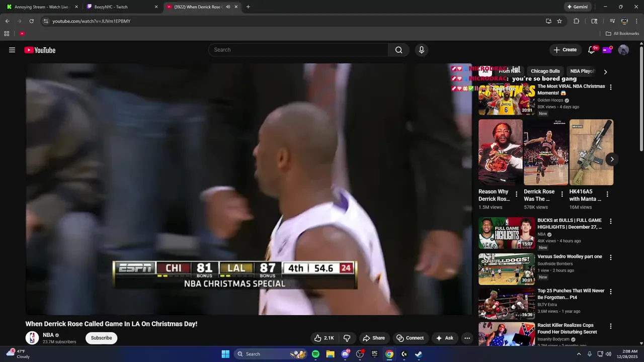This screenshot has height=362, width=644.
Task: Share the video
Action: click(374, 338)
